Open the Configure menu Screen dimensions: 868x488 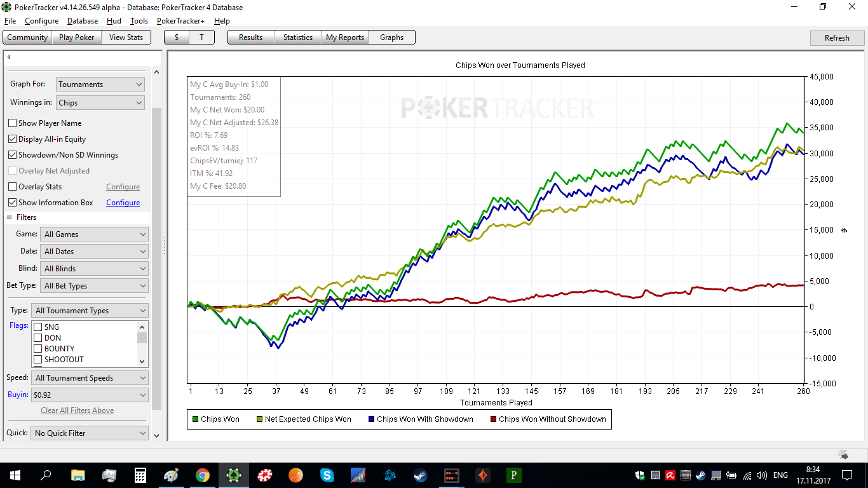41,21
